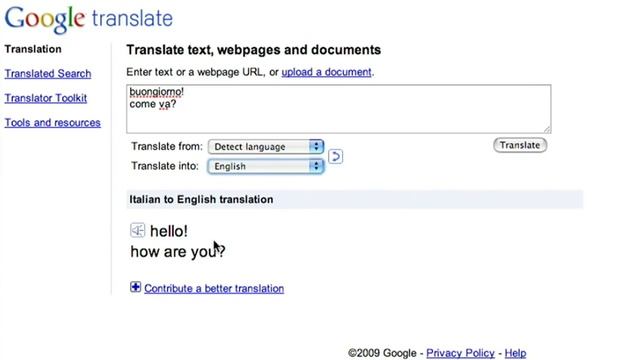Click the blue plus icon beside Contribute
640x360 pixels.
click(x=136, y=287)
